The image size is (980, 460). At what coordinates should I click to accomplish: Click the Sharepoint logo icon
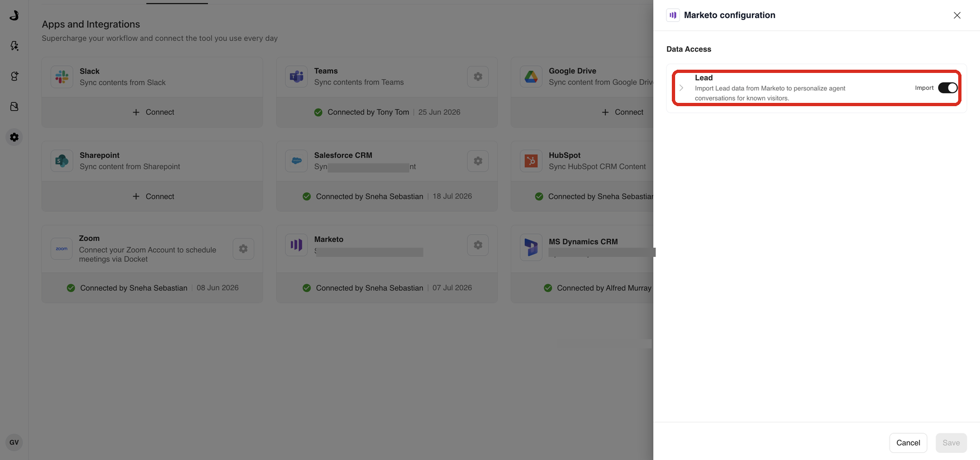[62, 161]
